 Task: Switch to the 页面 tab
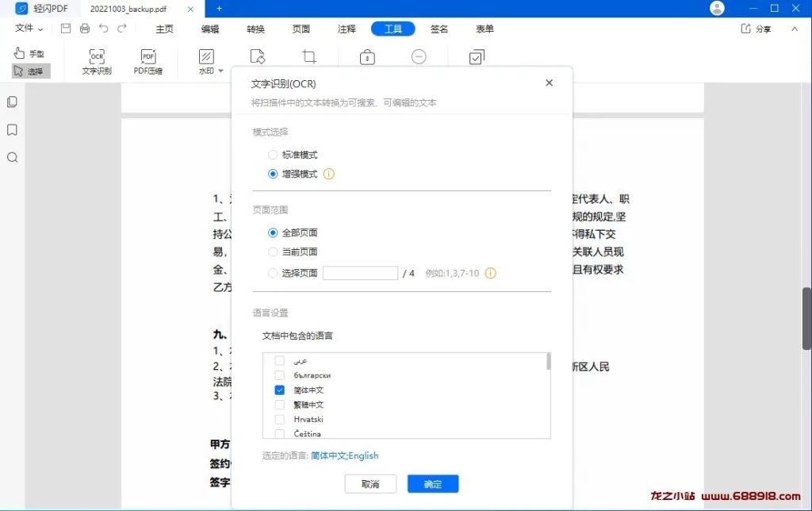coord(301,29)
